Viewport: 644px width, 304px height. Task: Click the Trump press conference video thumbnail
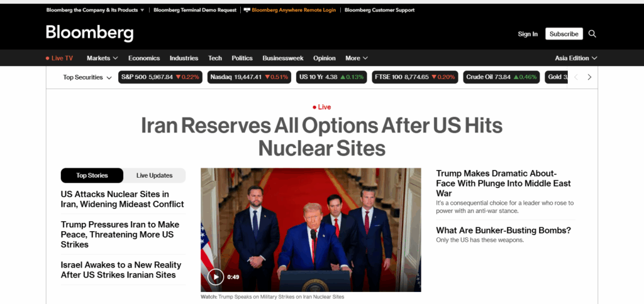(311, 230)
